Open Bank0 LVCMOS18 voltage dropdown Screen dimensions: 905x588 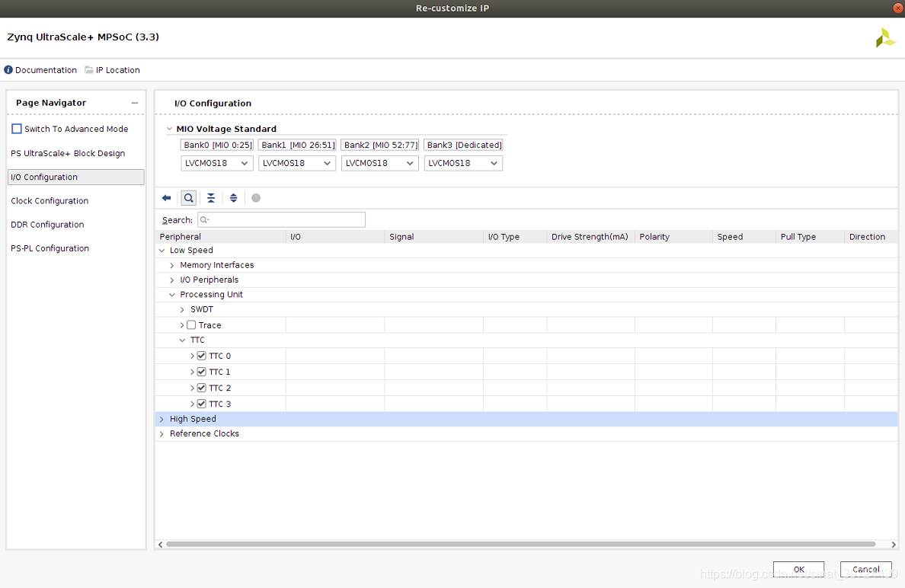(216, 163)
